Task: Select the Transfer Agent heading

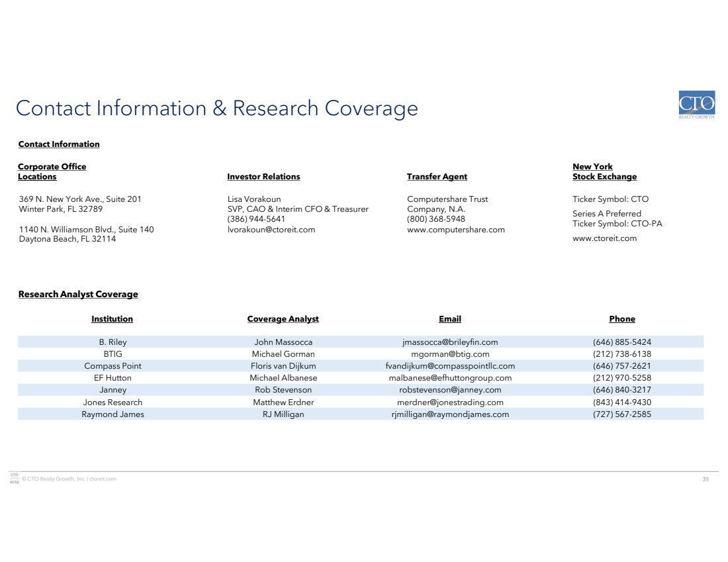Action: 437,177
